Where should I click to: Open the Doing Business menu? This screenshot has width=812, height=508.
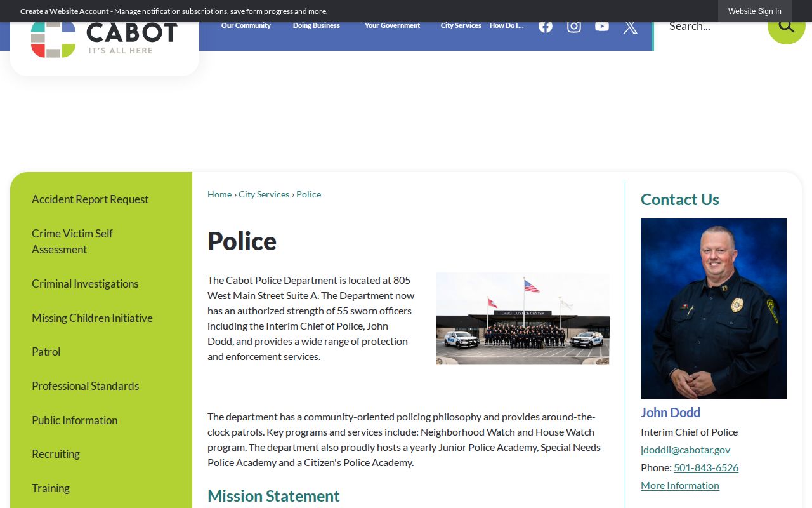coord(317,26)
